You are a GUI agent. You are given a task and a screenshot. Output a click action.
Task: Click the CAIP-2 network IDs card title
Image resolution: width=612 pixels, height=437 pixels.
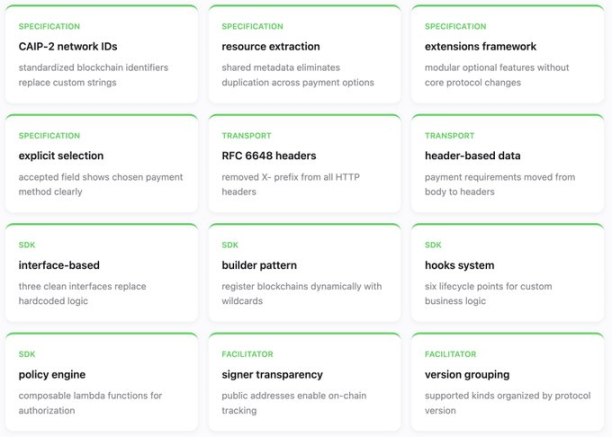coord(68,46)
